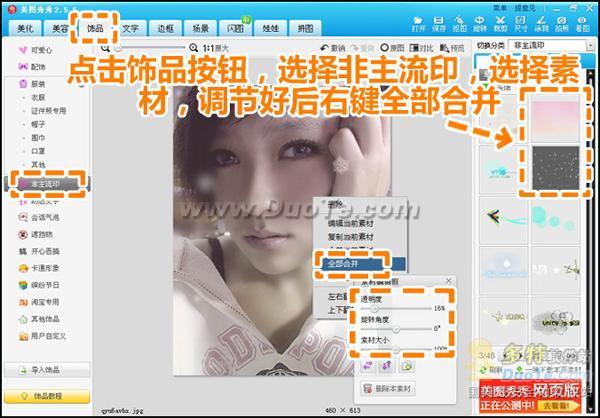Viewport: 600px width, 418px height.
Task: Choose 全部合并 in the context menu
Action: pos(360,264)
